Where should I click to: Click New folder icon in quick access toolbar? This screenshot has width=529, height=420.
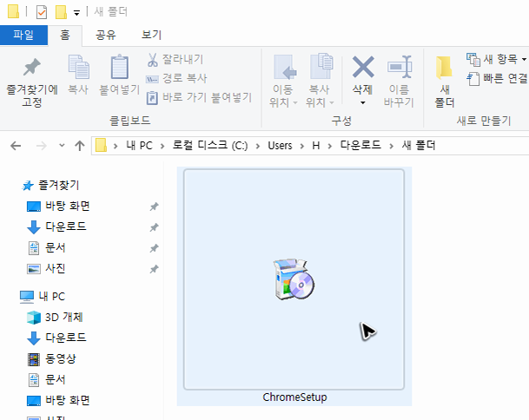61,12
